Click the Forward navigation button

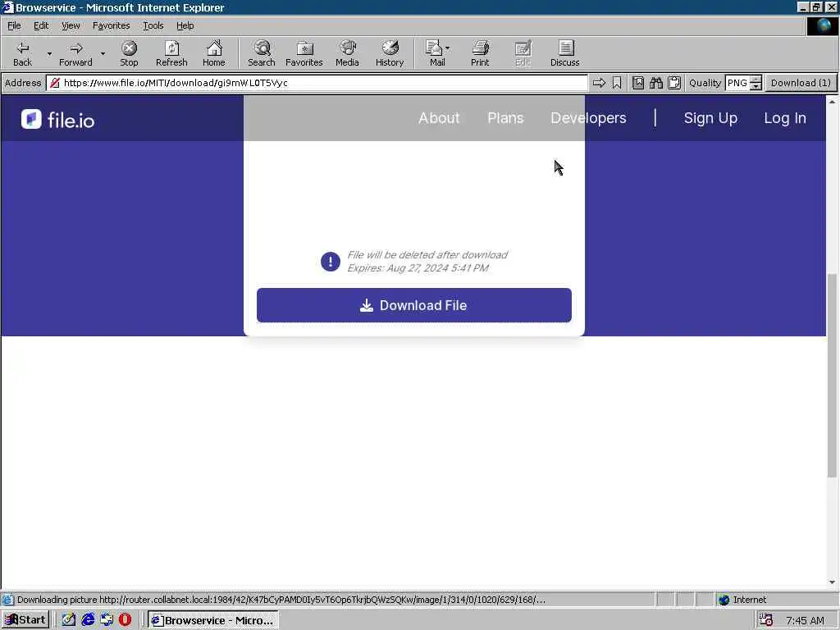75,53
